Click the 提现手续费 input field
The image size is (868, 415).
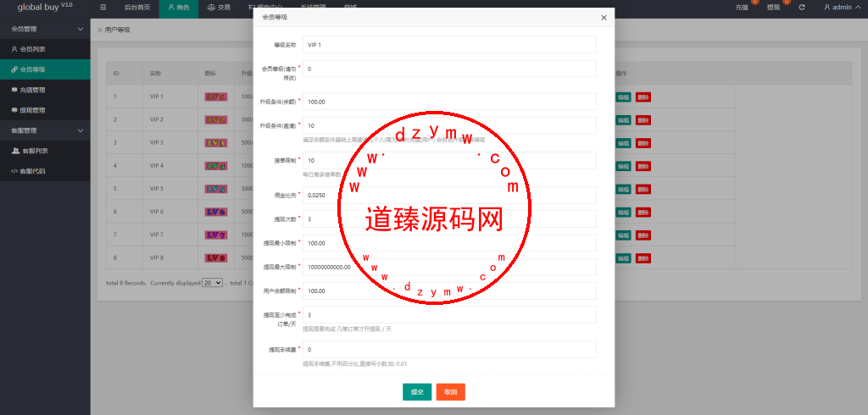point(449,350)
